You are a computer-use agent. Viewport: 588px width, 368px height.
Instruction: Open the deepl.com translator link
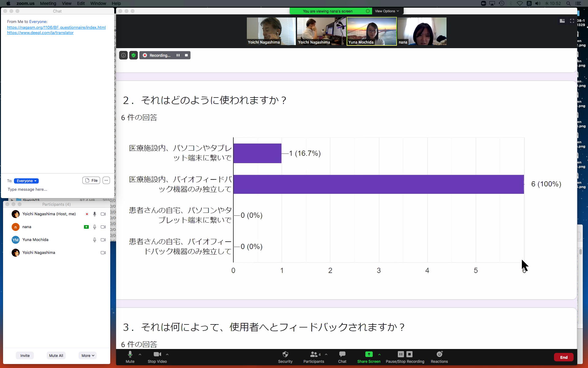(40, 33)
